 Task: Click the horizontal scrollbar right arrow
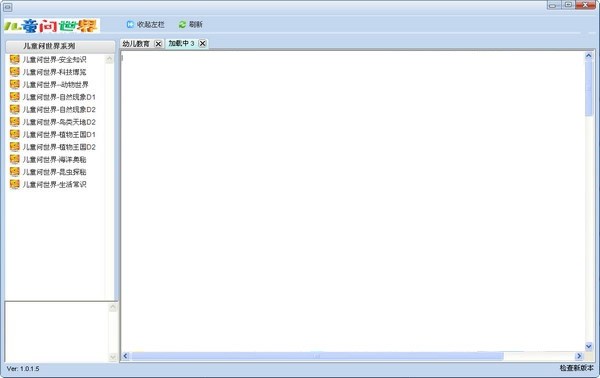tap(579, 356)
